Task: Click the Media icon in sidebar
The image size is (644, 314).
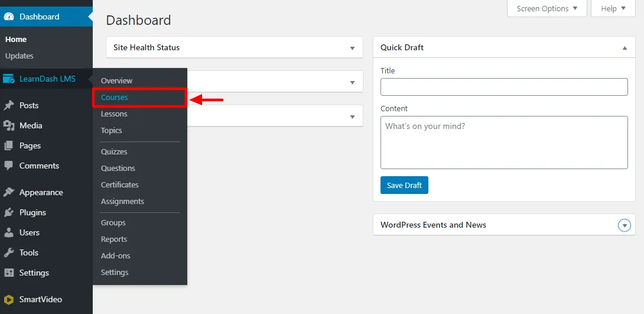Action: click(x=9, y=126)
